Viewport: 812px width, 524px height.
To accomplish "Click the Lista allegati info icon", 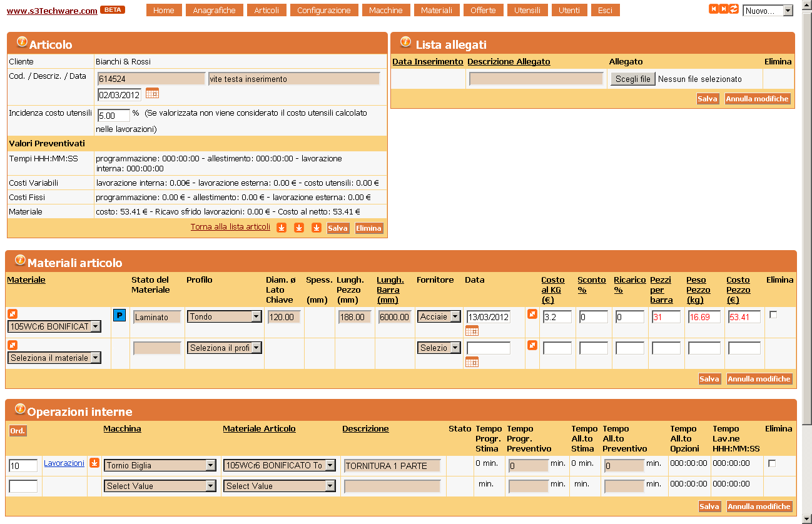I will point(405,43).
